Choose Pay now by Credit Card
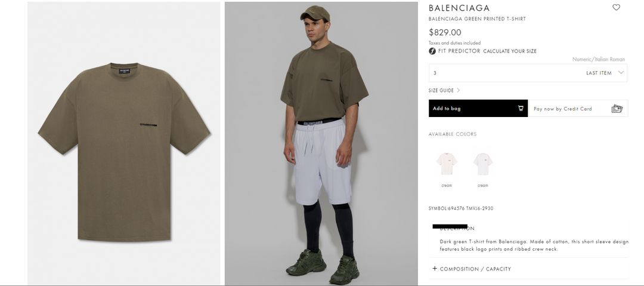 (x=578, y=109)
